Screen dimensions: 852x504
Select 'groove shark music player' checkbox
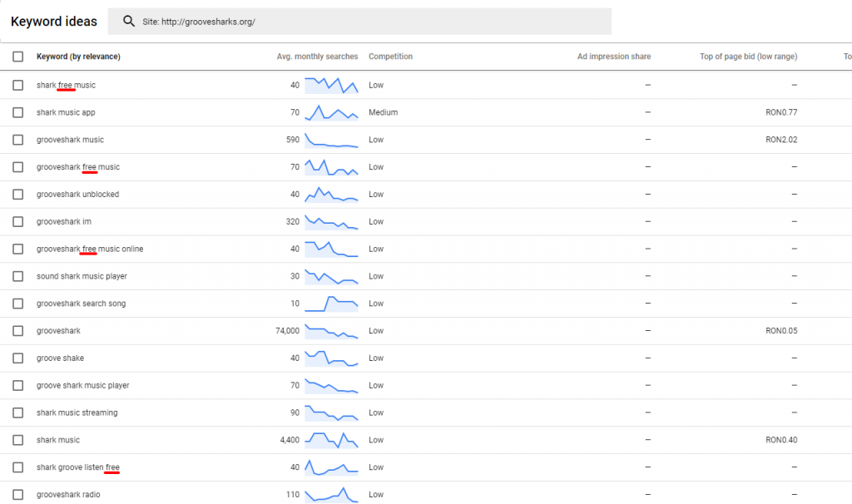click(18, 385)
